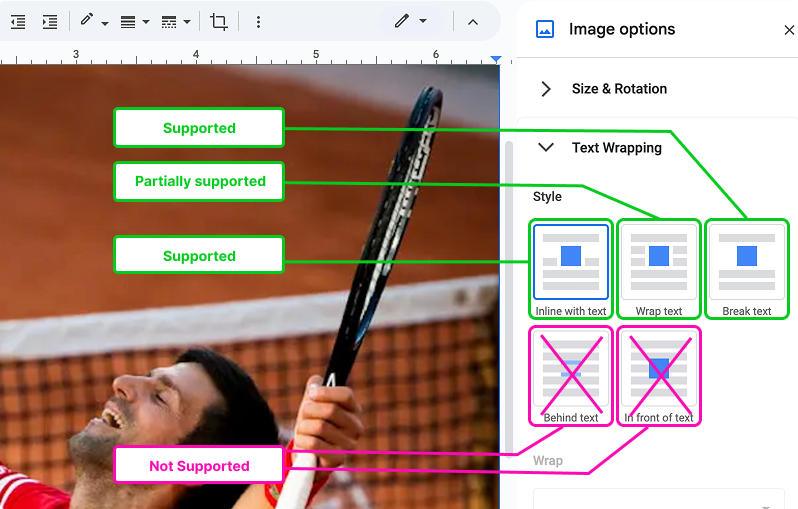798x509 pixels.
Task: Open the editing mode pencil dropdown
Action: point(410,21)
